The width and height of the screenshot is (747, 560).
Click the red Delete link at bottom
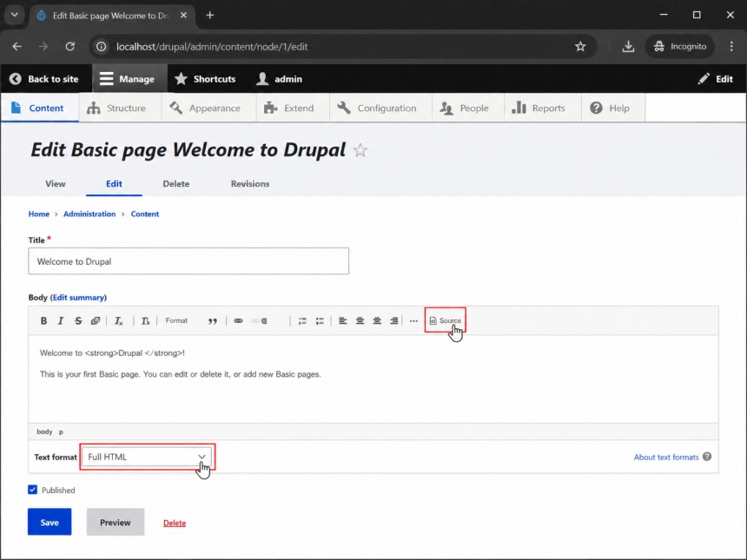point(175,523)
